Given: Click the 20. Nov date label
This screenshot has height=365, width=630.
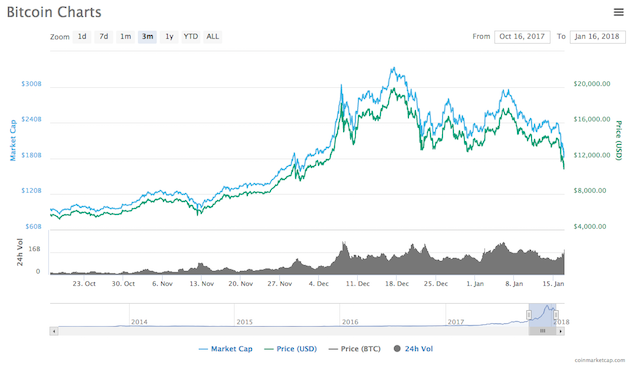Looking at the screenshot, I should [x=241, y=284].
